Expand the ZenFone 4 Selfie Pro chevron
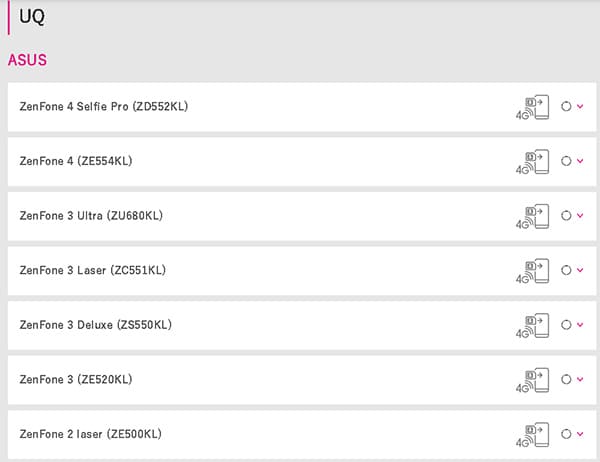600x462 pixels. [580, 106]
